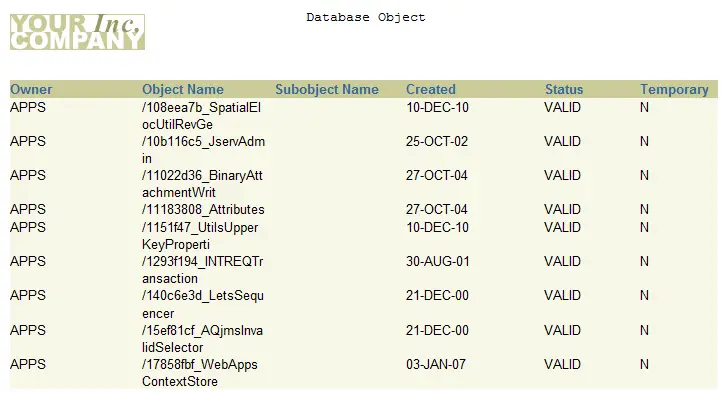Click Temporary value N in UtilsUpperKeyProperti row
The image size is (722, 393).
pyautogui.click(x=644, y=228)
